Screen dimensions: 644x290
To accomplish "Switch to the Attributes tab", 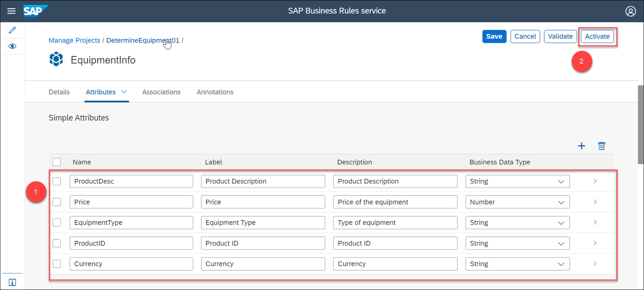I will [x=101, y=92].
